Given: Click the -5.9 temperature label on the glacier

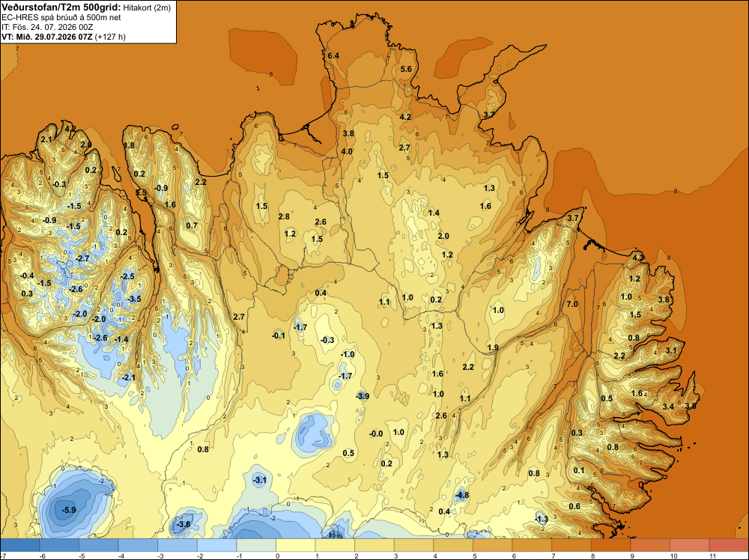Looking at the screenshot, I should 69,510.
